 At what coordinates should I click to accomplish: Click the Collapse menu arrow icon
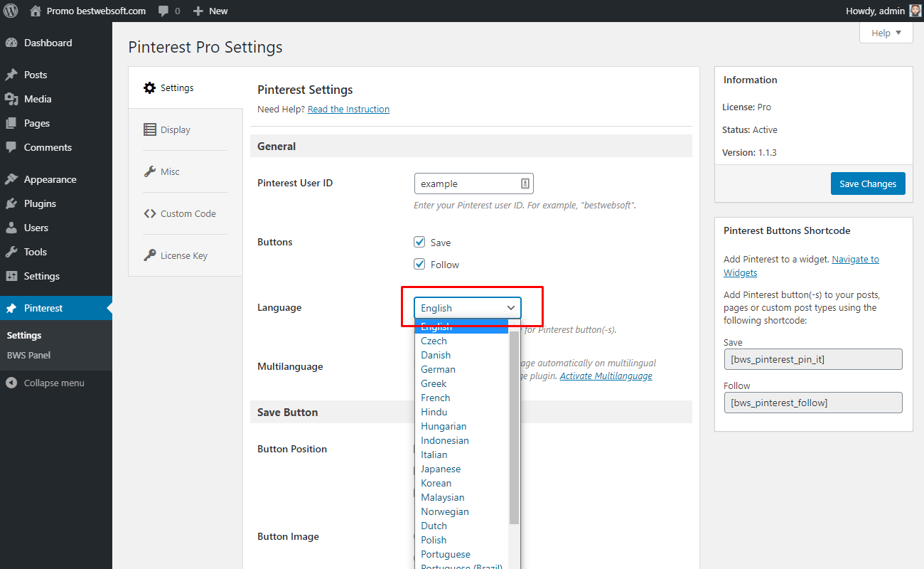click(x=11, y=383)
